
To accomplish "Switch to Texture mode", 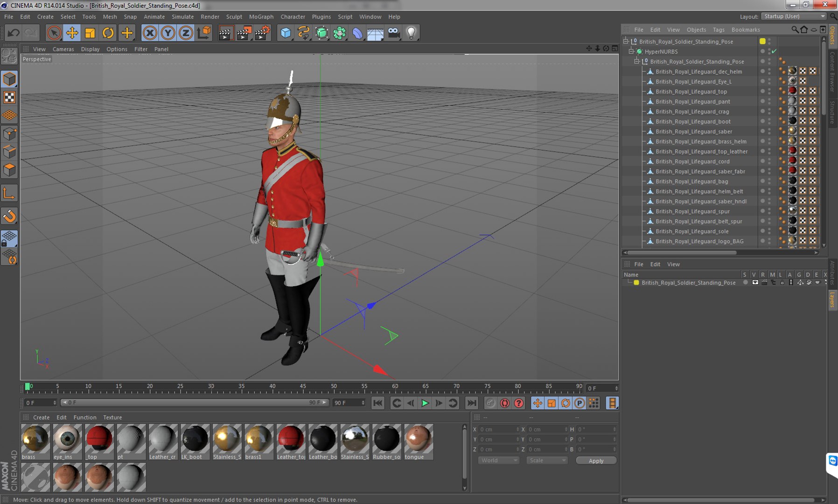I will 9,97.
